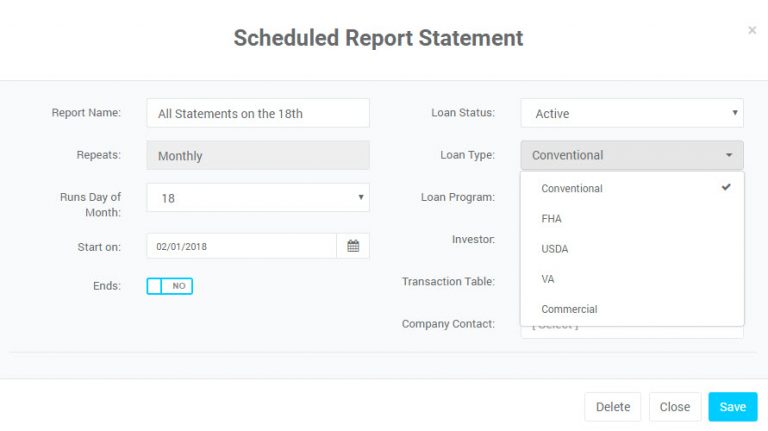This screenshot has height=431, width=768.
Task: Click the Close button
Action: pos(675,407)
